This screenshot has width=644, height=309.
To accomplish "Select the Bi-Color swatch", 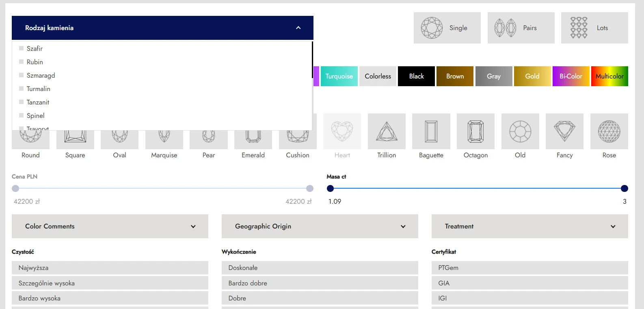I will [x=571, y=76].
